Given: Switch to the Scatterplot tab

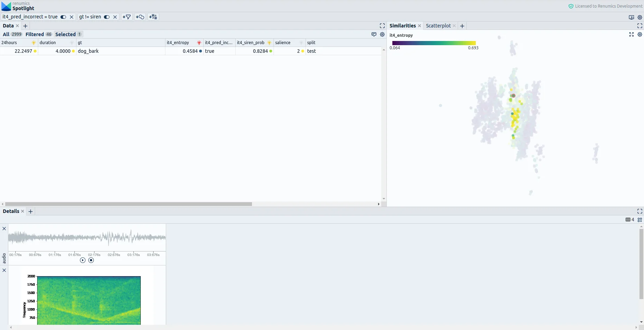Looking at the screenshot, I should 438,26.
